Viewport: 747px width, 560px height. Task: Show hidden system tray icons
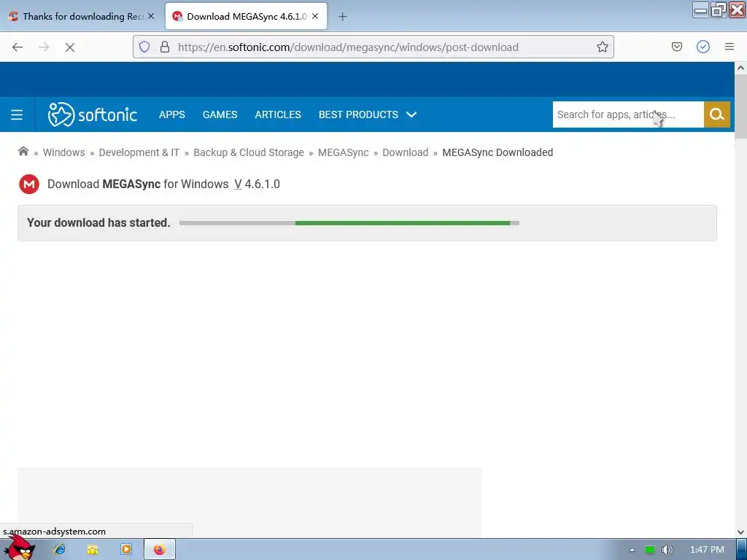coord(632,550)
